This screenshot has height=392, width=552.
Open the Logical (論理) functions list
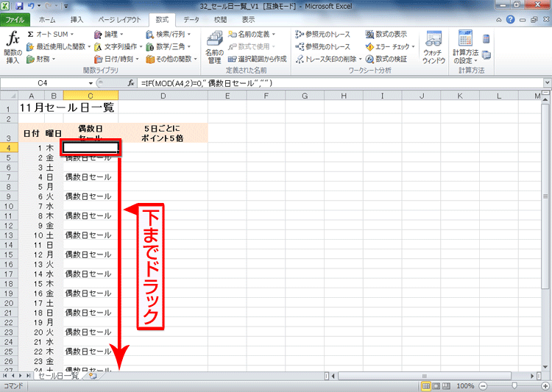109,35
